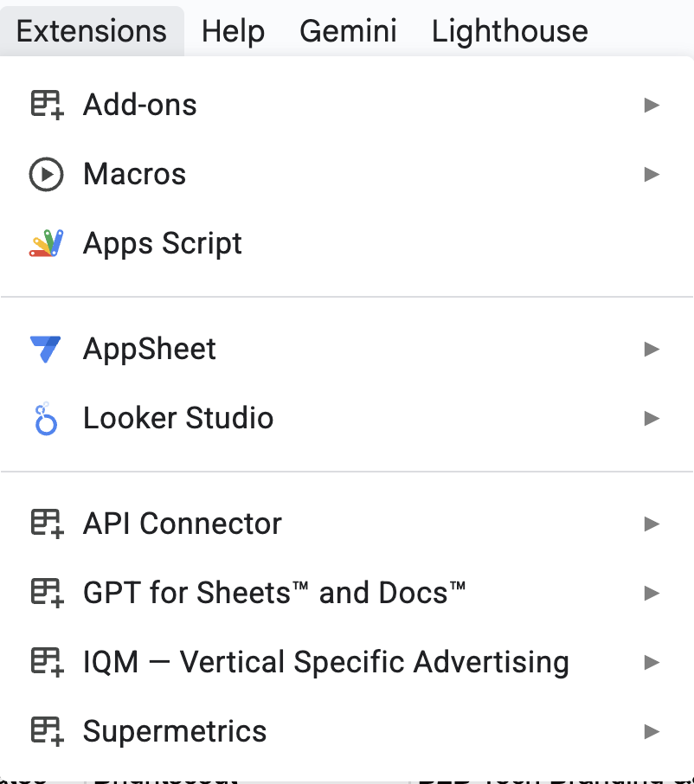
Task: Expand the Supermetrics submenu arrow
Action: pyautogui.click(x=652, y=731)
